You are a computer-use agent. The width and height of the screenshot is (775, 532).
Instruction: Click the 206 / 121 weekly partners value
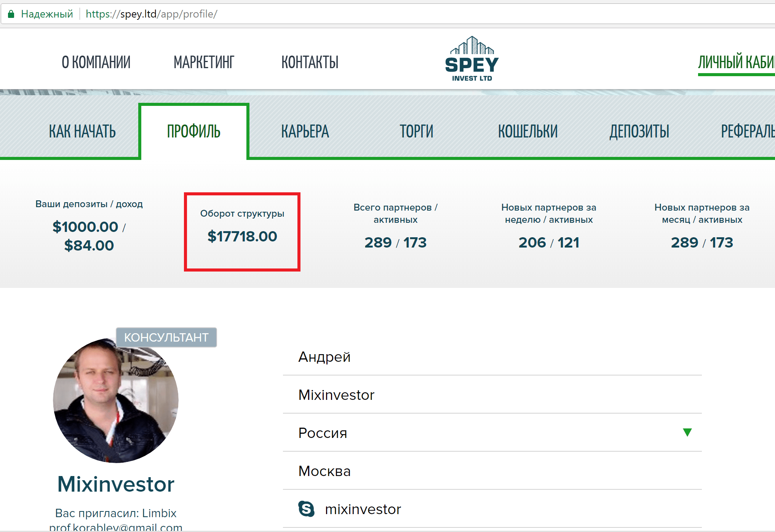pos(549,243)
